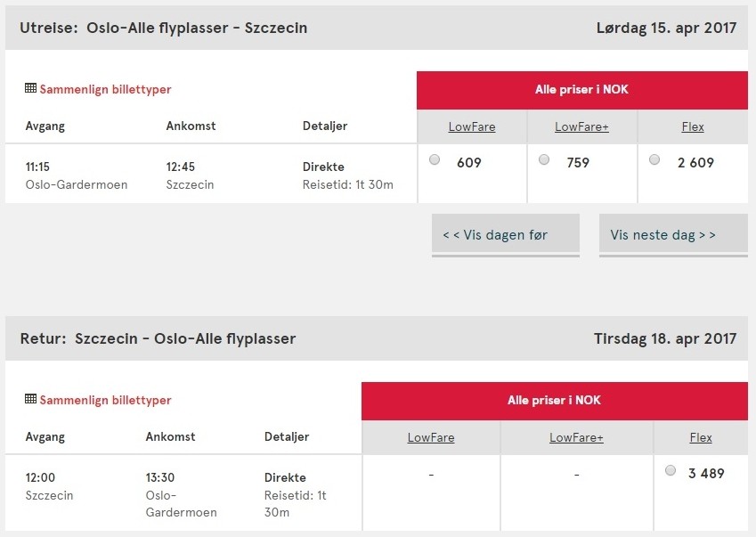Open return LowFare column header link
Image resolution: width=756 pixels, height=537 pixels.
click(x=431, y=437)
